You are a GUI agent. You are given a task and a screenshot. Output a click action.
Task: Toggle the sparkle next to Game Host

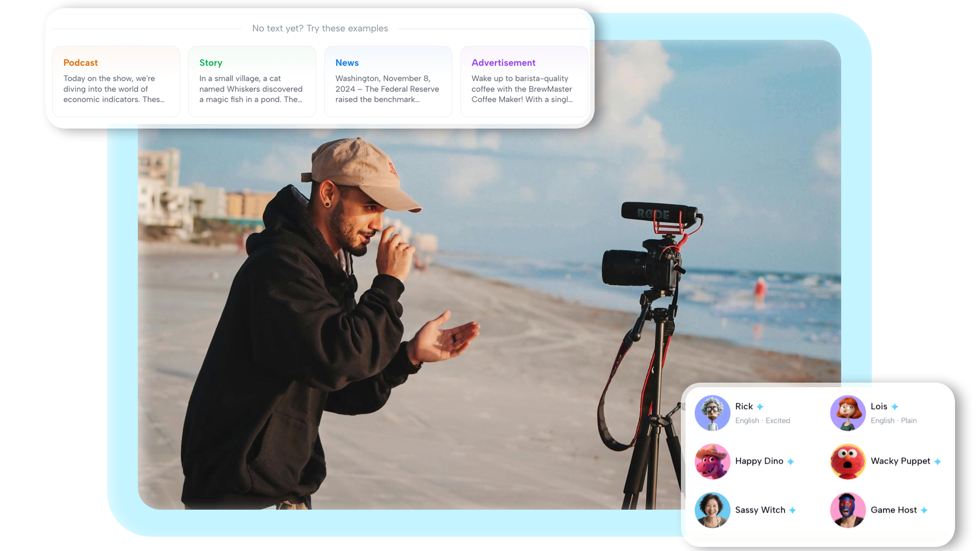click(924, 510)
